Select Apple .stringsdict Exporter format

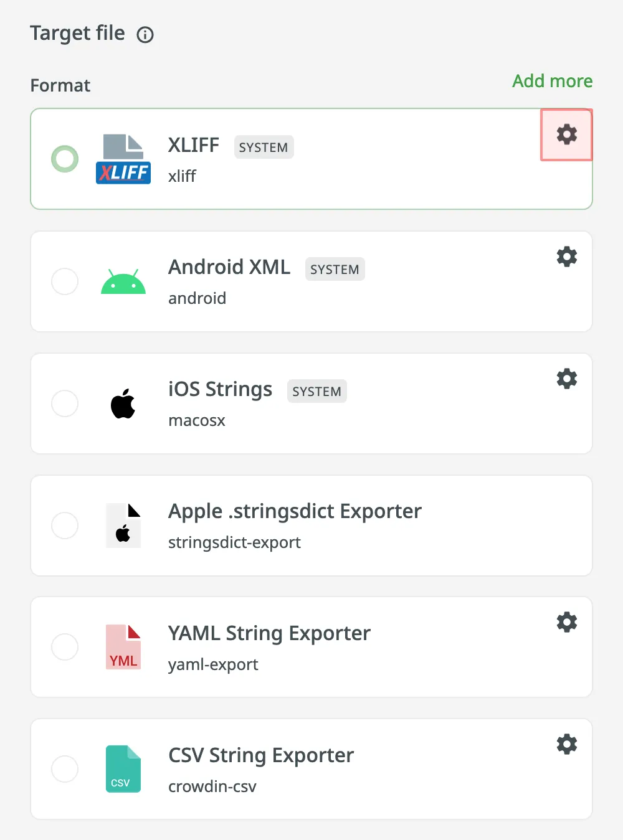coord(65,526)
